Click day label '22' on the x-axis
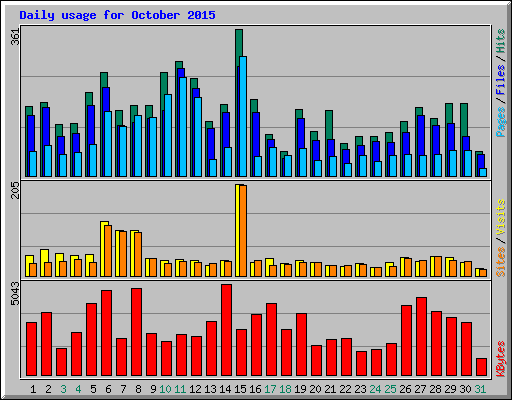 [x=345, y=389]
